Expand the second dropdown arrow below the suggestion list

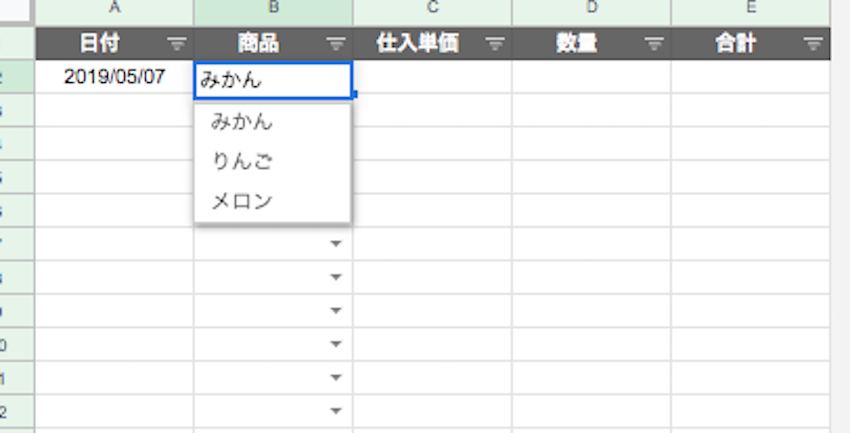336,277
